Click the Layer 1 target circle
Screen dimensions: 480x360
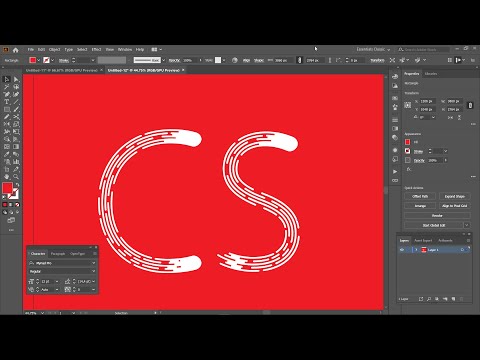point(462,250)
